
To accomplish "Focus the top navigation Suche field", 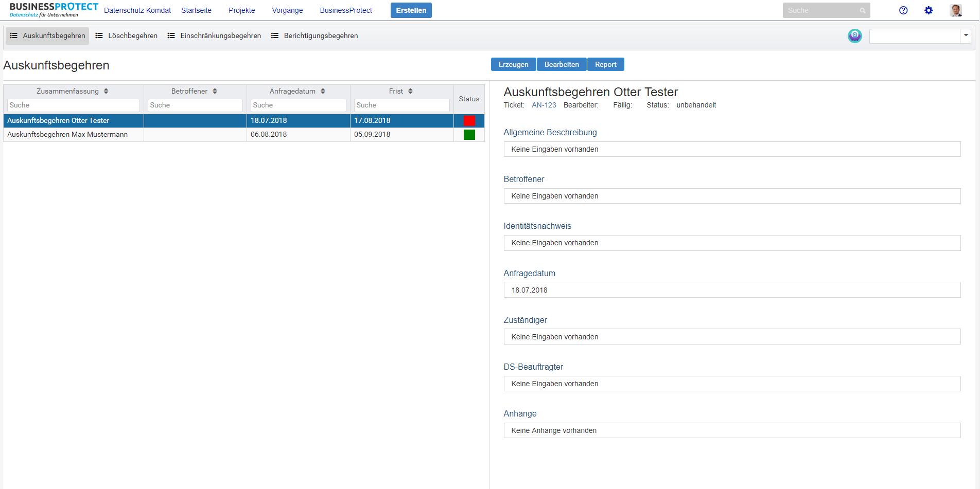I will (827, 10).
